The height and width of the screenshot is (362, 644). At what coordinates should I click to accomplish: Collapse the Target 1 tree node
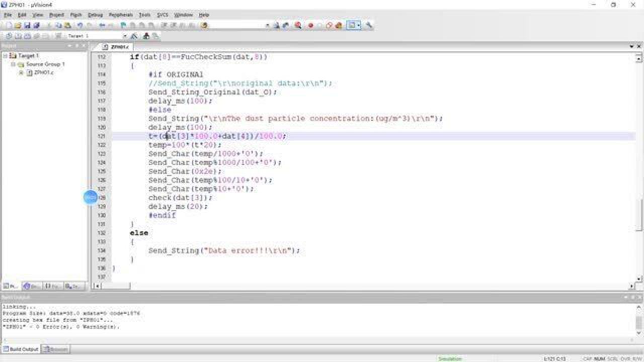pos(6,56)
